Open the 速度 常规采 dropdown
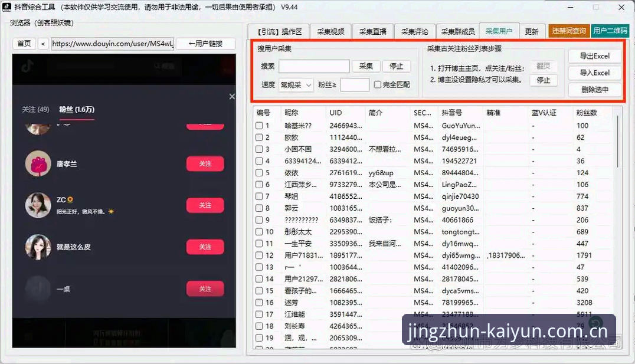This screenshot has width=635, height=364. click(296, 84)
